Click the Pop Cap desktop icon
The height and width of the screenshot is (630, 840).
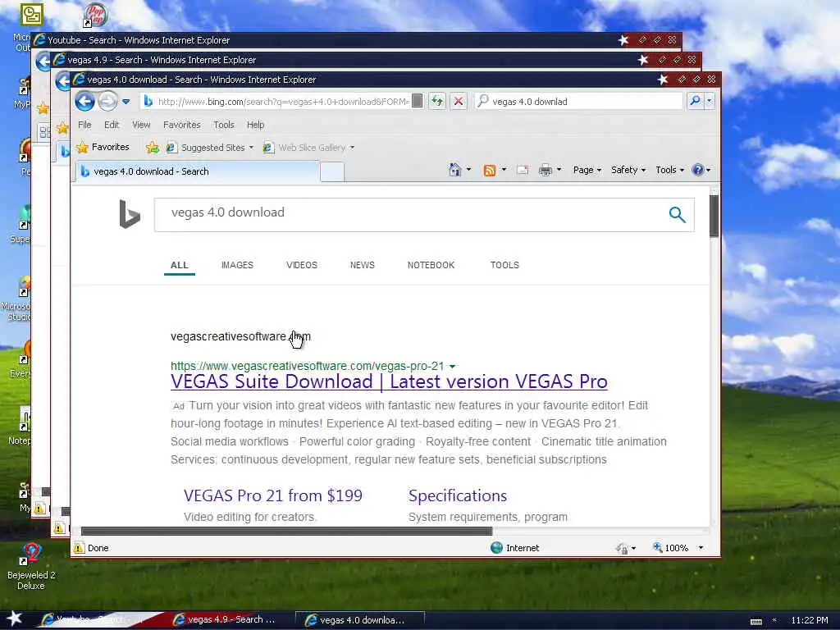tap(95, 15)
